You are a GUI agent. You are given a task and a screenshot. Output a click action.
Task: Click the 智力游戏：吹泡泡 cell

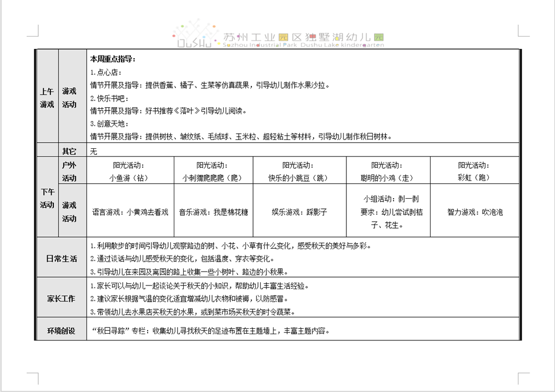475,212
